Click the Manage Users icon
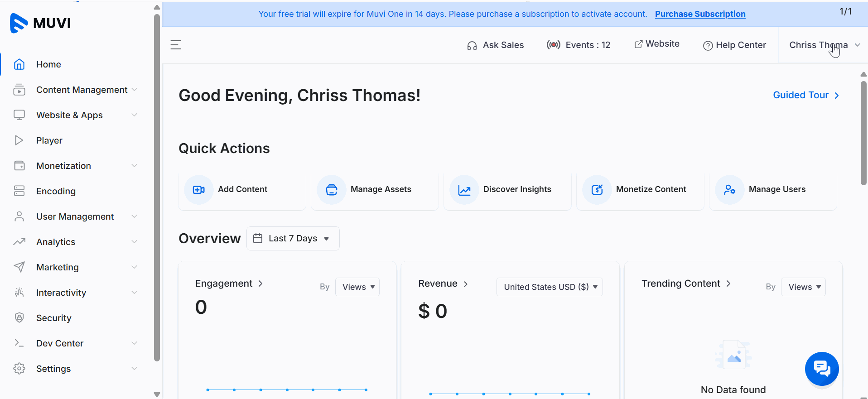The height and width of the screenshot is (399, 868). (x=729, y=190)
